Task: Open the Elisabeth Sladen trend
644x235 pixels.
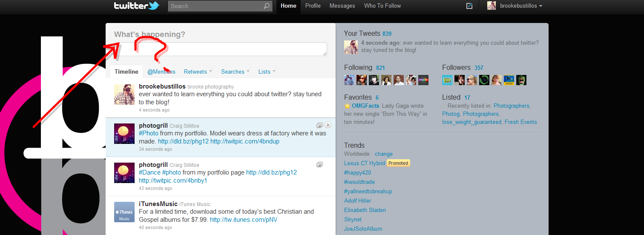Action: 365,210
